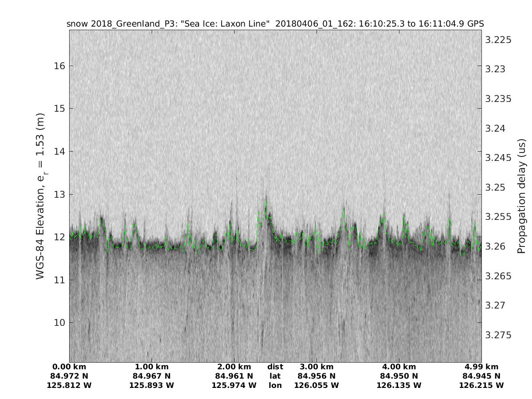Click the 15 elevation tick label
532x399 pixels.
(60, 109)
